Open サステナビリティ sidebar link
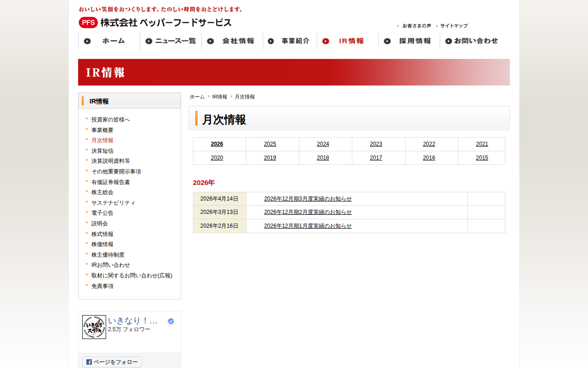Image resolution: width=588 pixels, height=368 pixels. (113, 203)
